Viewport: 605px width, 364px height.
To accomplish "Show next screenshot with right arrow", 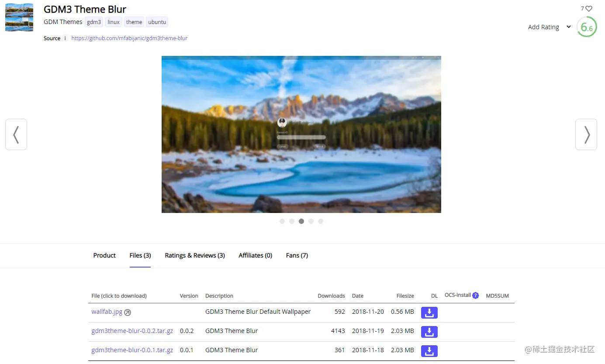I will [x=586, y=134].
